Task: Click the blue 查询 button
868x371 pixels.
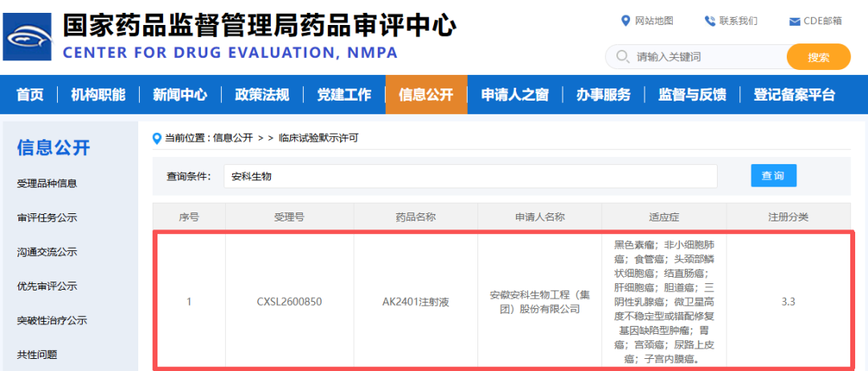Action: pos(773,175)
